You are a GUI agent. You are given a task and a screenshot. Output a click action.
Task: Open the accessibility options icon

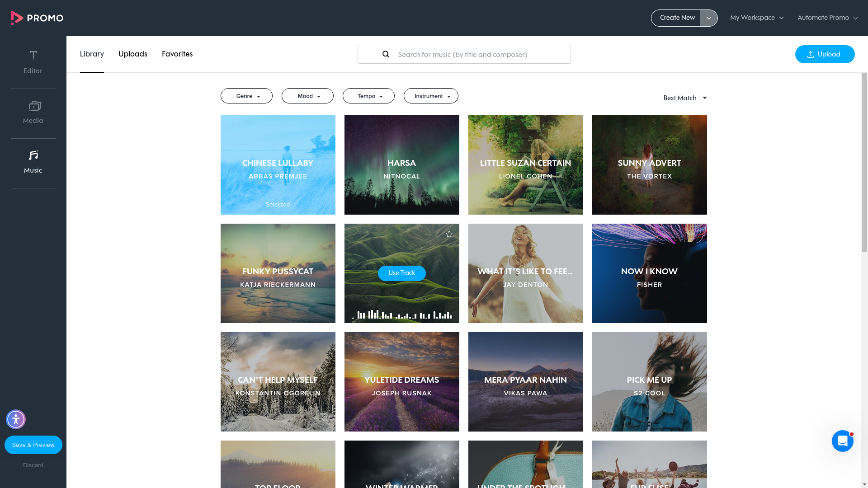(x=16, y=419)
